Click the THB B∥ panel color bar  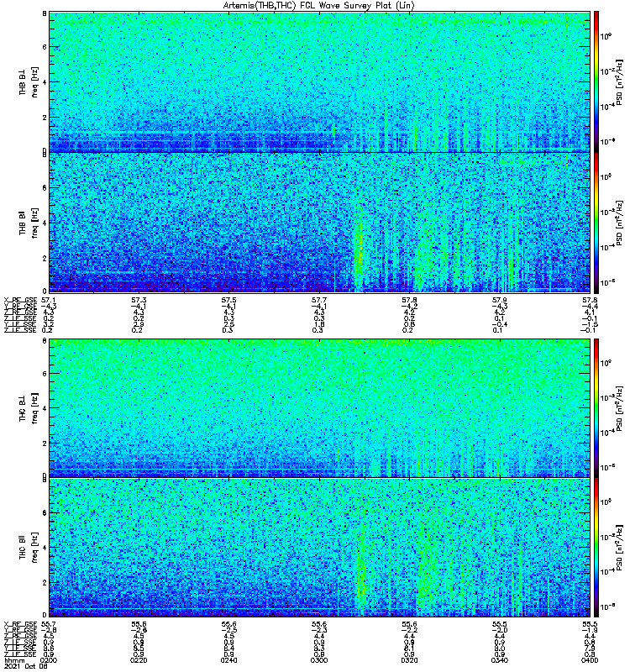tap(596, 223)
